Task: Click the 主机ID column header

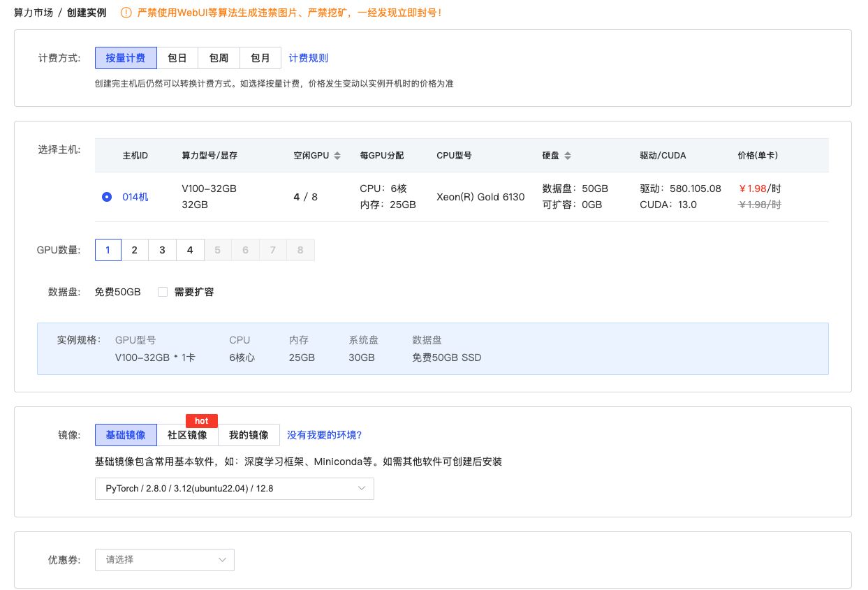Action: pos(135,156)
